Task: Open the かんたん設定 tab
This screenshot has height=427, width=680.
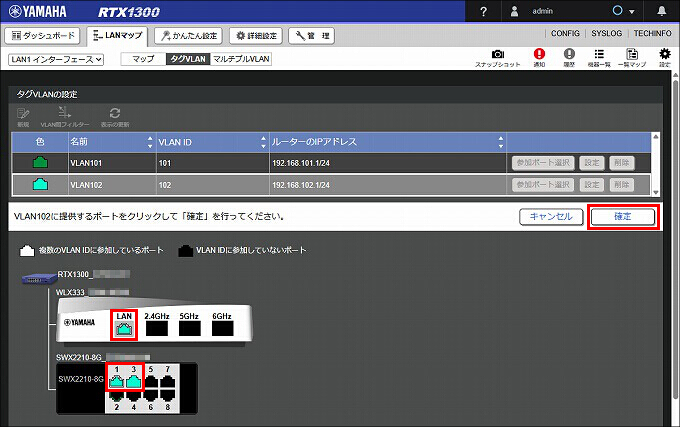Action: 189,36
